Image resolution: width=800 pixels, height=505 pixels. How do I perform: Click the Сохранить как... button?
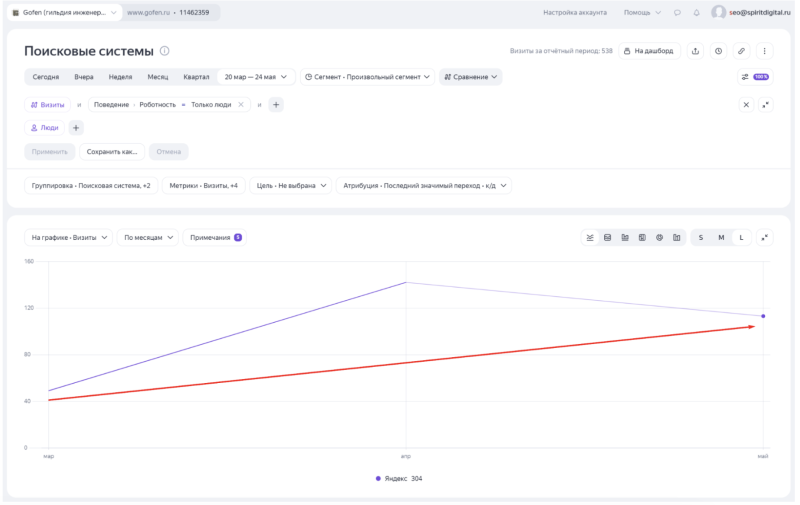(x=112, y=152)
